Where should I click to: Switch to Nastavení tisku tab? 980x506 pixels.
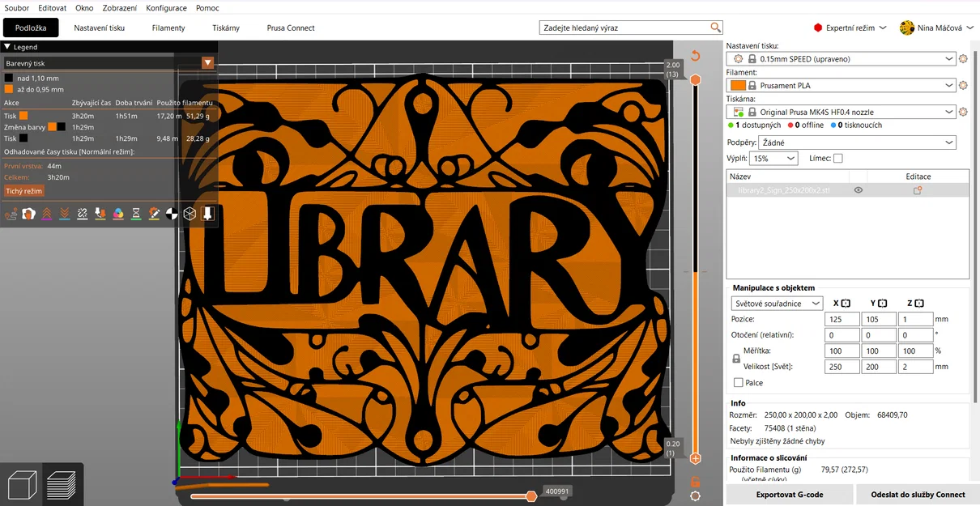point(100,28)
